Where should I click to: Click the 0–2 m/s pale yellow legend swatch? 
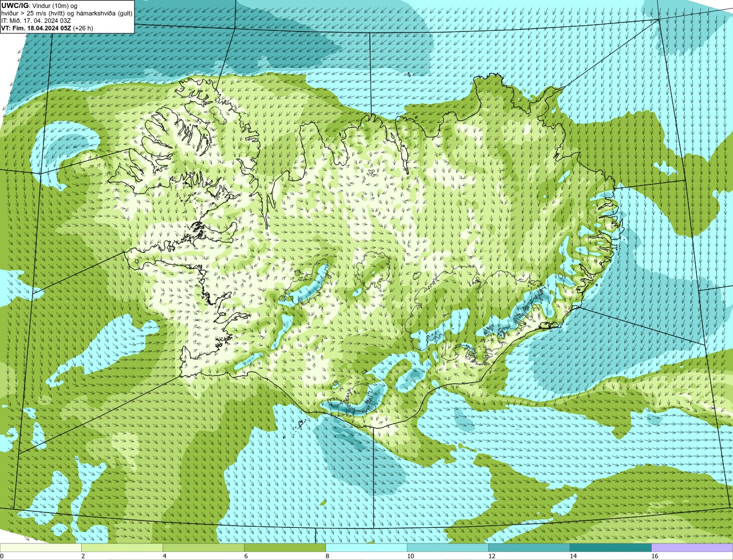(x=41, y=547)
